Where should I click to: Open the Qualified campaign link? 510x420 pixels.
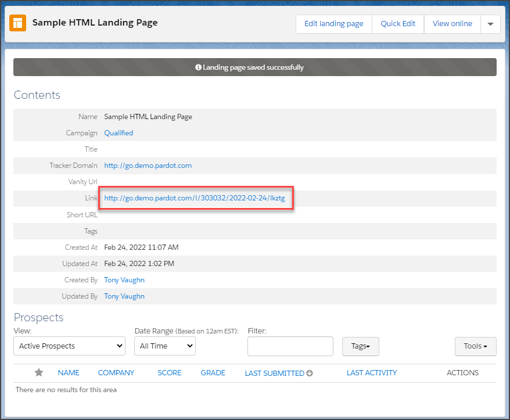click(x=118, y=132)
